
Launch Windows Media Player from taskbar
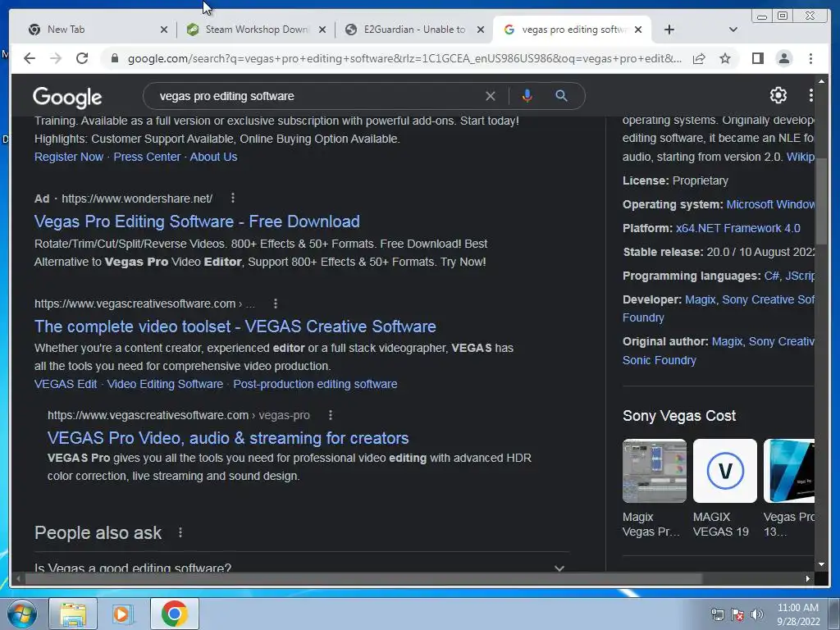pos(123,614)
